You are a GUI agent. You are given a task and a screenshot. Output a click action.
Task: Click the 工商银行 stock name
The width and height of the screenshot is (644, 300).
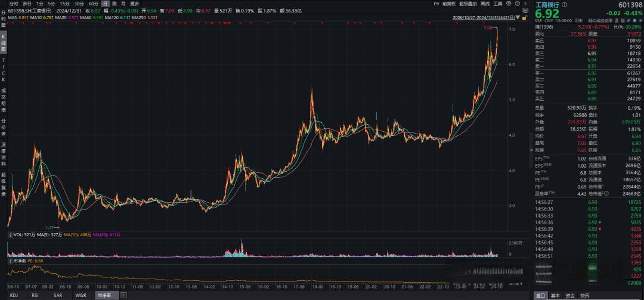click(547, 5)
